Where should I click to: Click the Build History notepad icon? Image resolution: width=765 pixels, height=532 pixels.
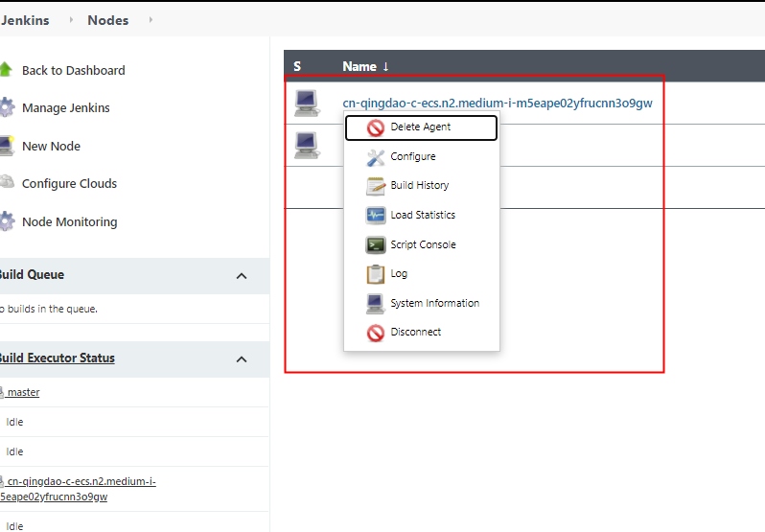click(376, 186)
